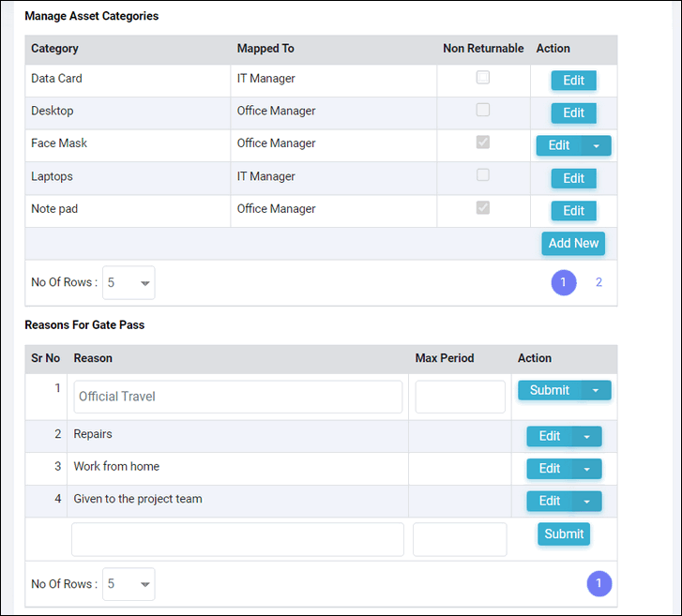The image size is (682, 616).
Task: Uncheck Non Returnable for Note pad
Action: tap(483, 207)
